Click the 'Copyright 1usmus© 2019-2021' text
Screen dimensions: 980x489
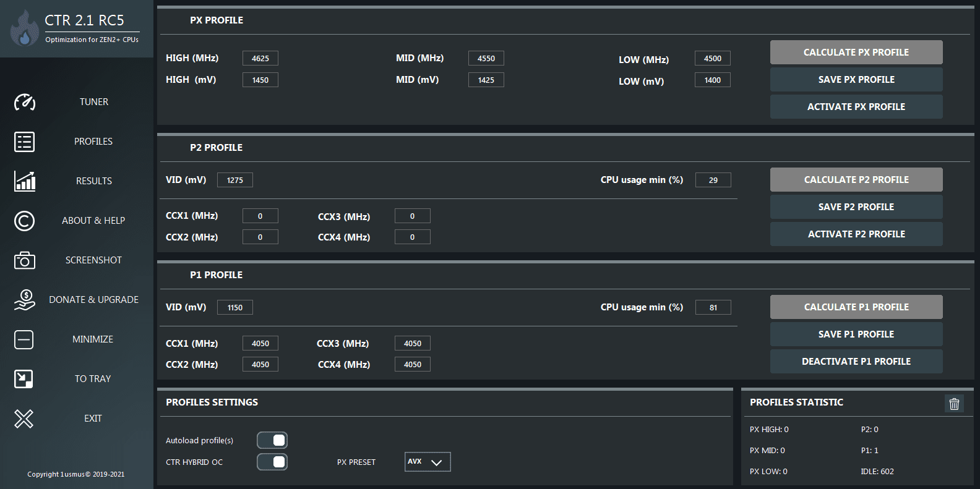[x=75, y=474]
